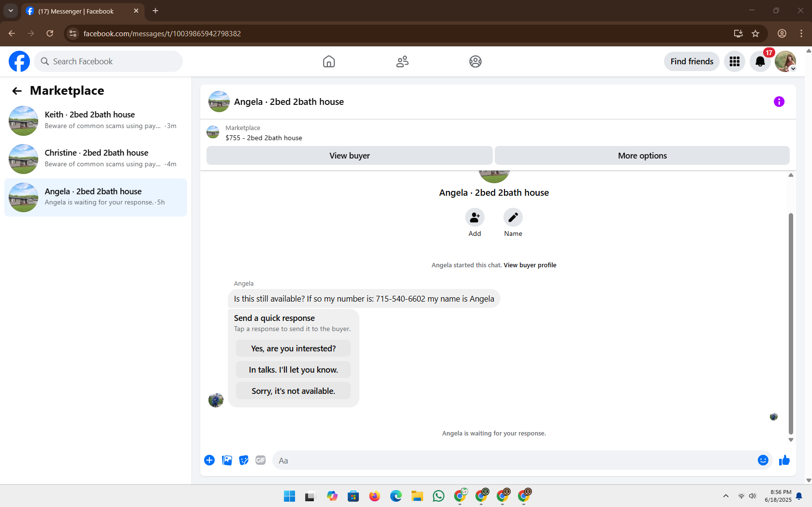Select the Messenger | Facebook tab
Screen dimensions: 812x507
[x=83, y=11]
